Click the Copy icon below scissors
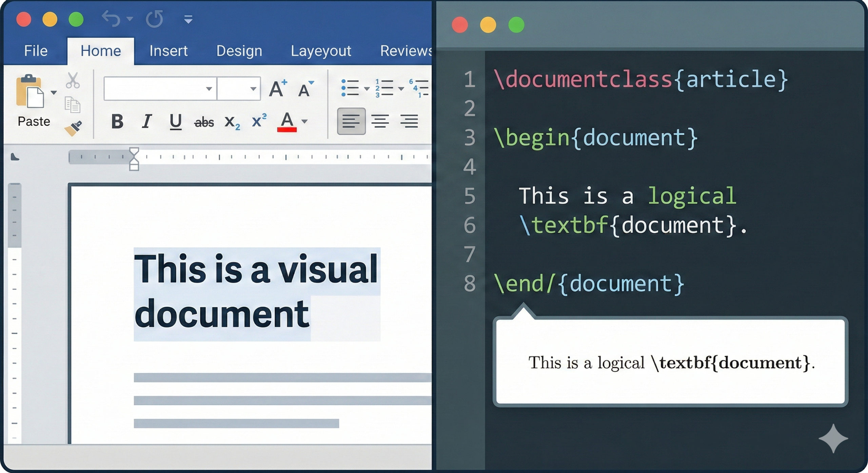Viewport: 868px width, 473px height. click(72, 105)
